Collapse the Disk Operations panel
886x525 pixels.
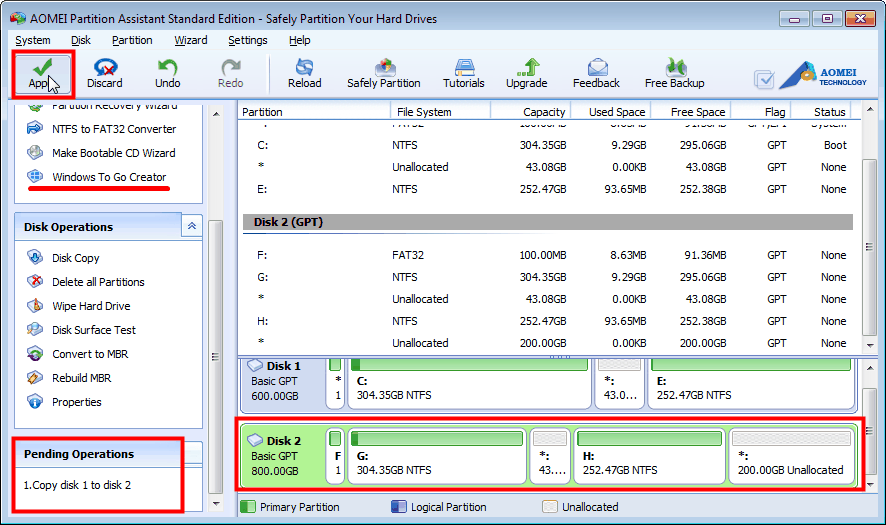pos(192,226)
